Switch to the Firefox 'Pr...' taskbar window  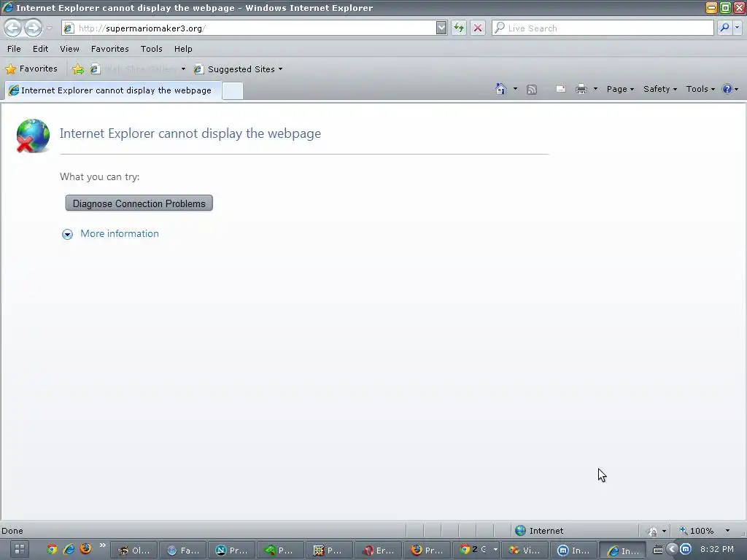427,550
